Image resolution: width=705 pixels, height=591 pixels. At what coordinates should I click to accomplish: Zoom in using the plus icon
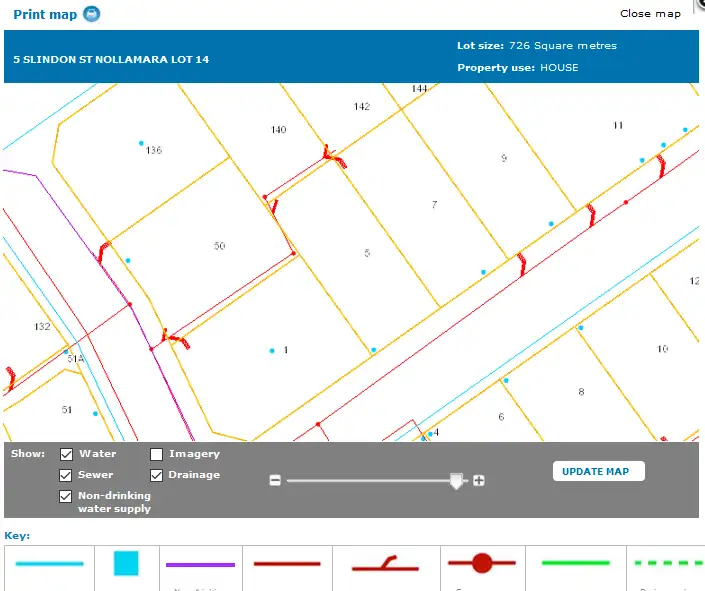point(479,481)
